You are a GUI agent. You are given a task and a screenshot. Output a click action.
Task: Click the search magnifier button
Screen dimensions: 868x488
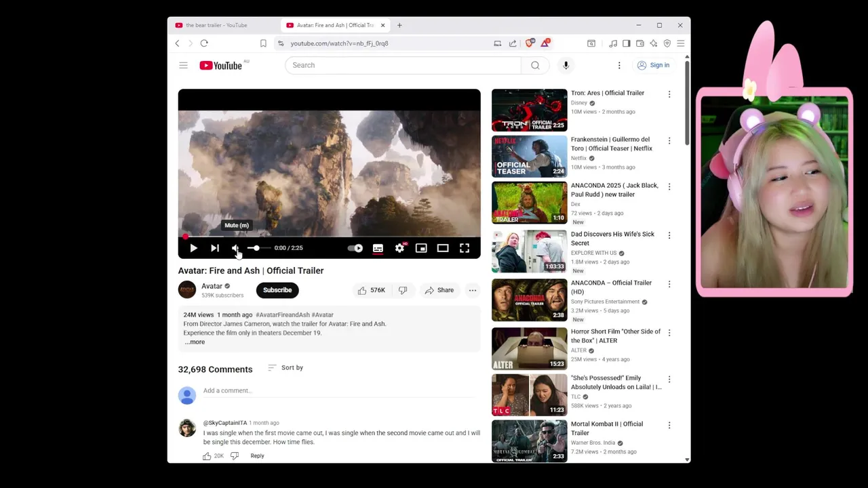click(x=535, y=65)
